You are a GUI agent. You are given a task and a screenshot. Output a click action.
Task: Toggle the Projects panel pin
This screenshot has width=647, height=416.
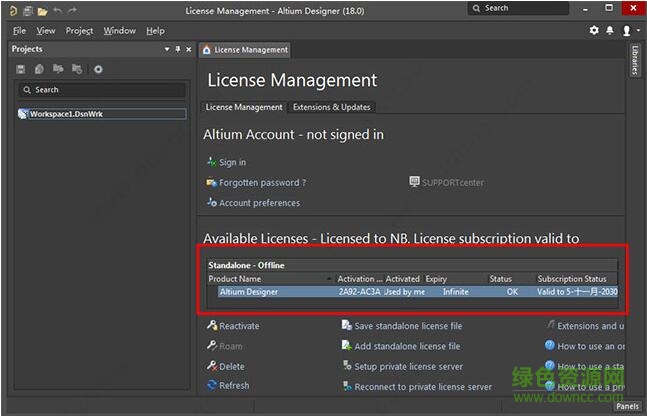pyautogui.click(x=177, y=49)
